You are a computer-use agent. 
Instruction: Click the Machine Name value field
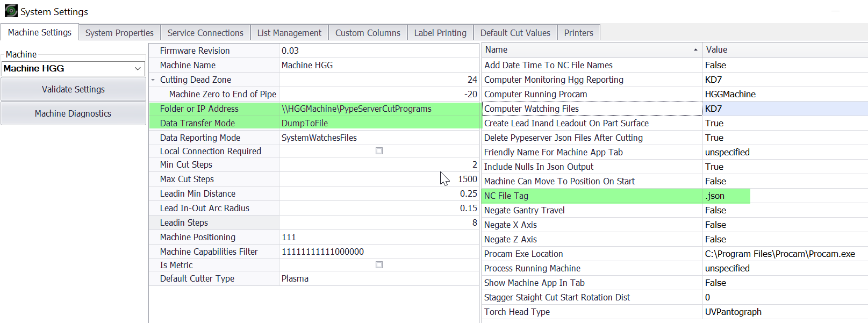(x=379, y=65)
